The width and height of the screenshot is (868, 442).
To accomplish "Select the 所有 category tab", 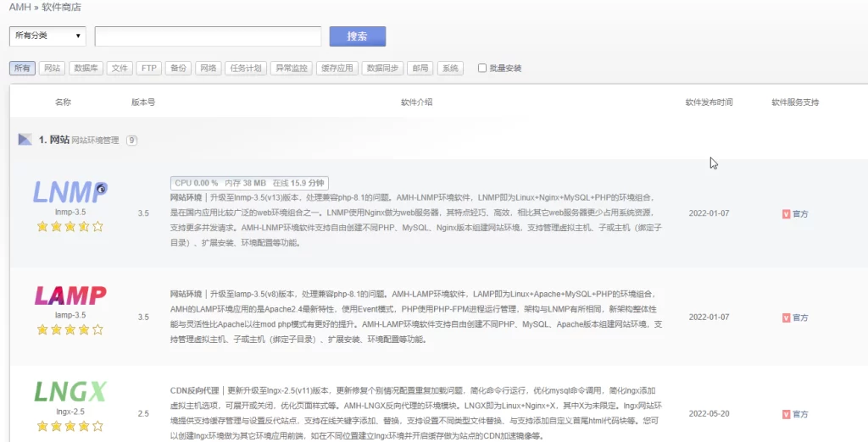I will [x=22, y=68].
